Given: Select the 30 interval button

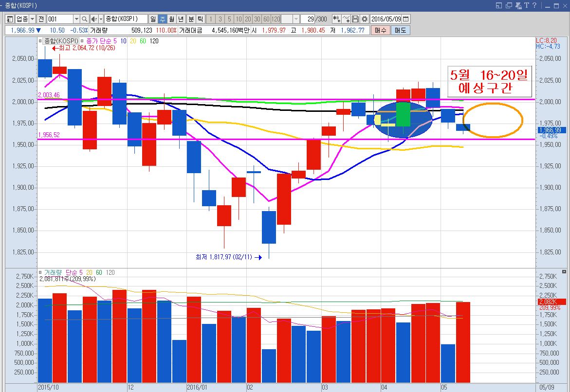Looking at the screenshot, I should (x=257, y=19).
